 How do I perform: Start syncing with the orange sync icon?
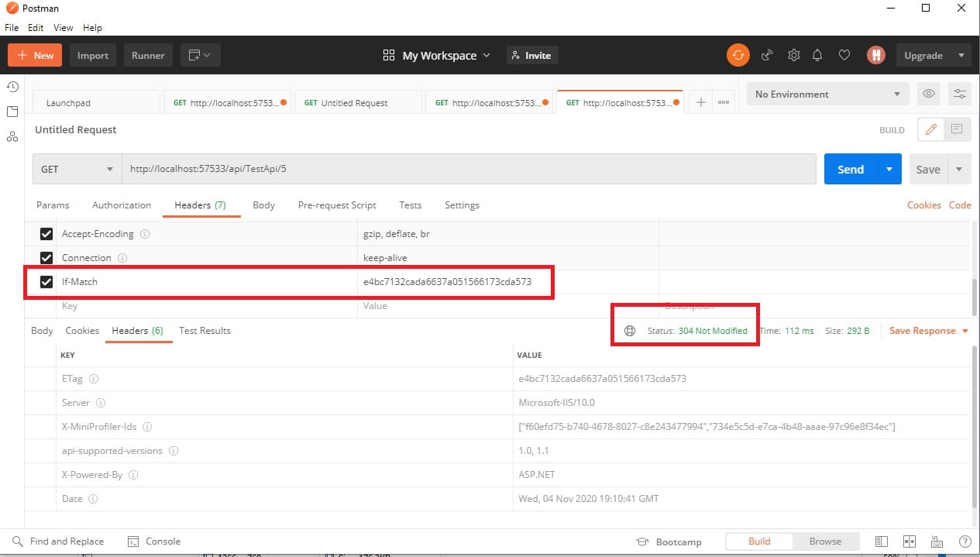pyautogui.click(x=738, y=55)
